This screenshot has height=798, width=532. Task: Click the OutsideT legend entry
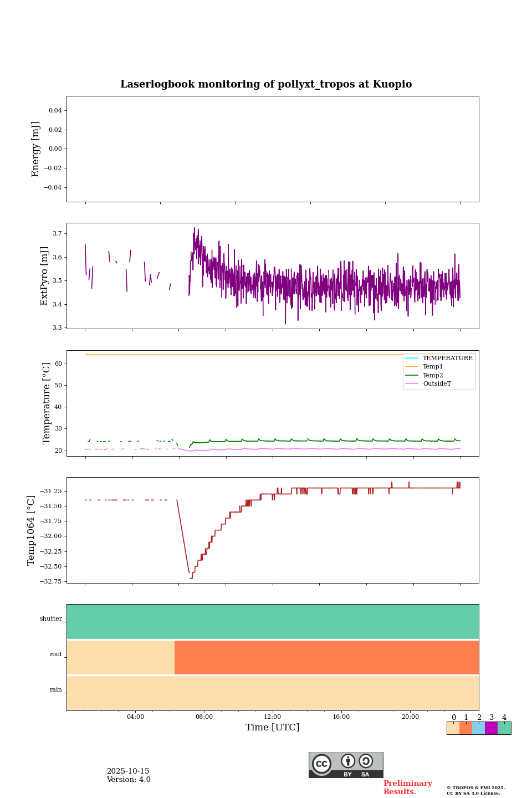[437, 384]
